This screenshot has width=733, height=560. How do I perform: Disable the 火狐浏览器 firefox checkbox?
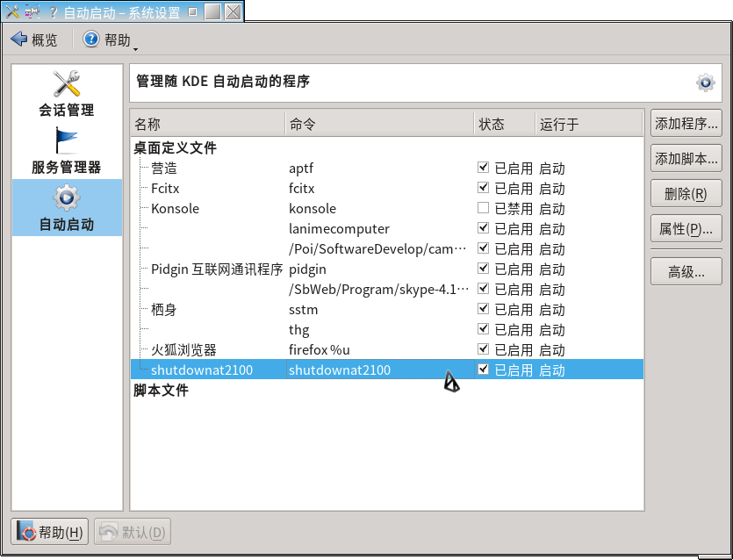coord(483,348)
